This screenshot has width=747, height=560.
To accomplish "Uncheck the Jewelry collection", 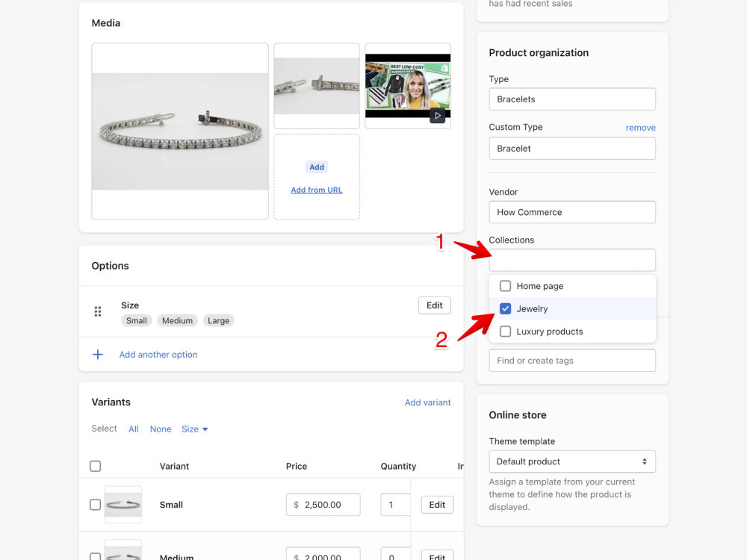I will (x=506, y=308).
